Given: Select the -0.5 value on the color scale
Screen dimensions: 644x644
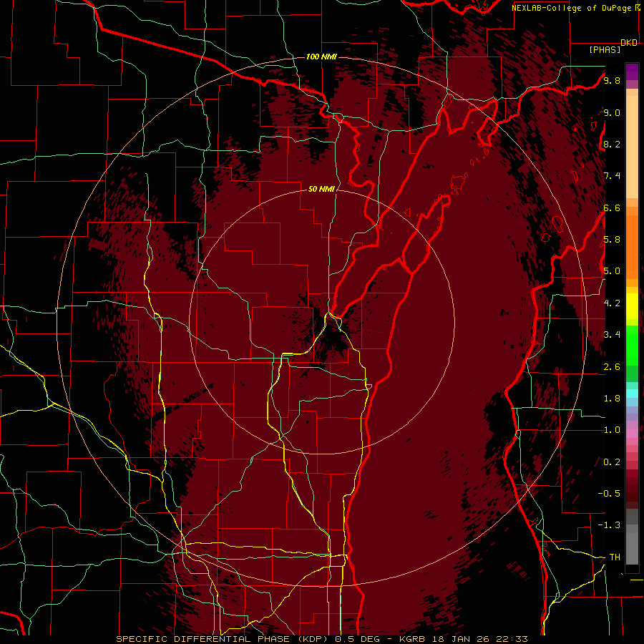Looking at the screenshot, I should 609,493.
